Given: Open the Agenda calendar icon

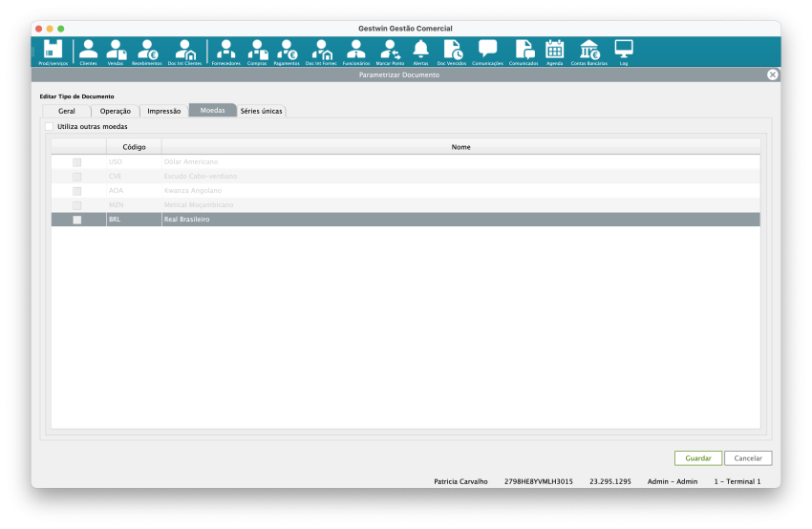Looking at the screenshot, I should (554, 51).
